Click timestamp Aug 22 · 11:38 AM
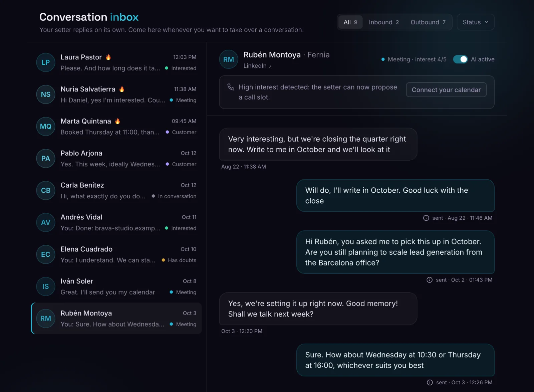Viewport: 534px width, 392px height. [244, 167]
